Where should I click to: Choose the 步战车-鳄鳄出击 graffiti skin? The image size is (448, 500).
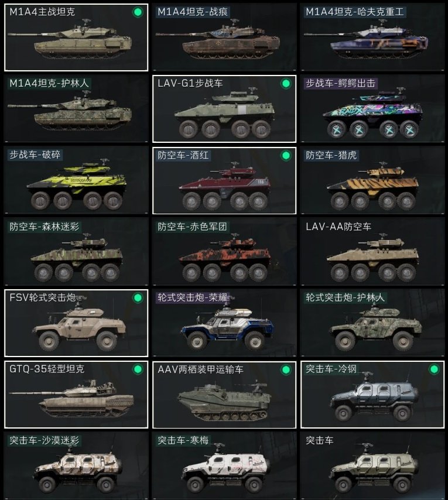(372, 109)
